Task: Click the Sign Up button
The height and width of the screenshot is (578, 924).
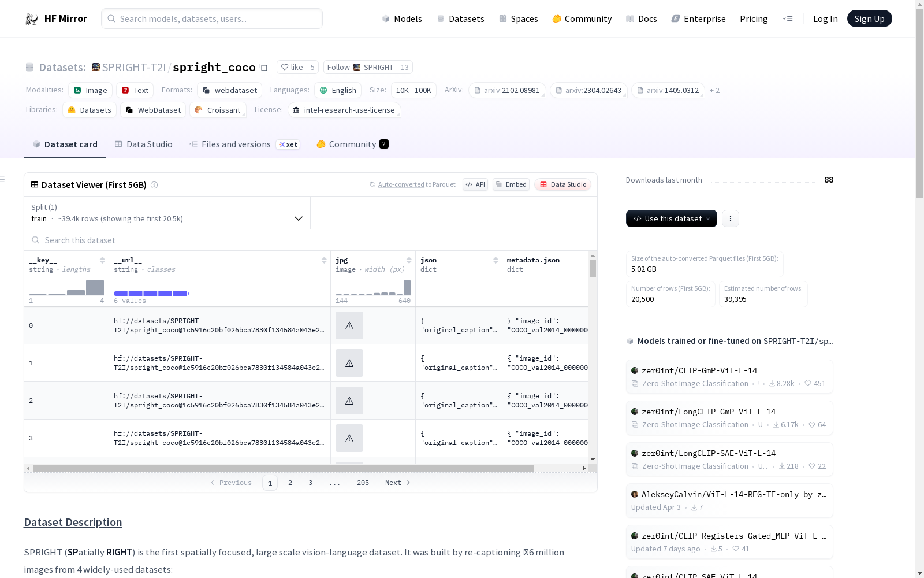Action: [869, 18]
